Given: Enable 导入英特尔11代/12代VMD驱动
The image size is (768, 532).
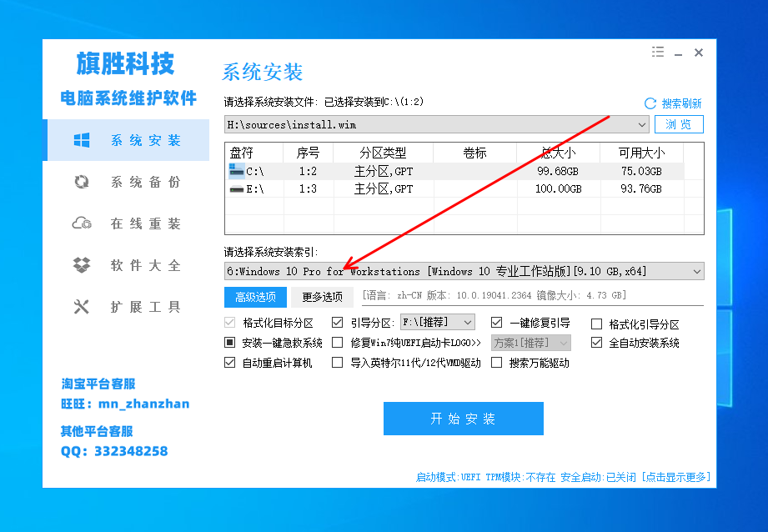Looking at the screenshot, I should (x=337, y=362).
